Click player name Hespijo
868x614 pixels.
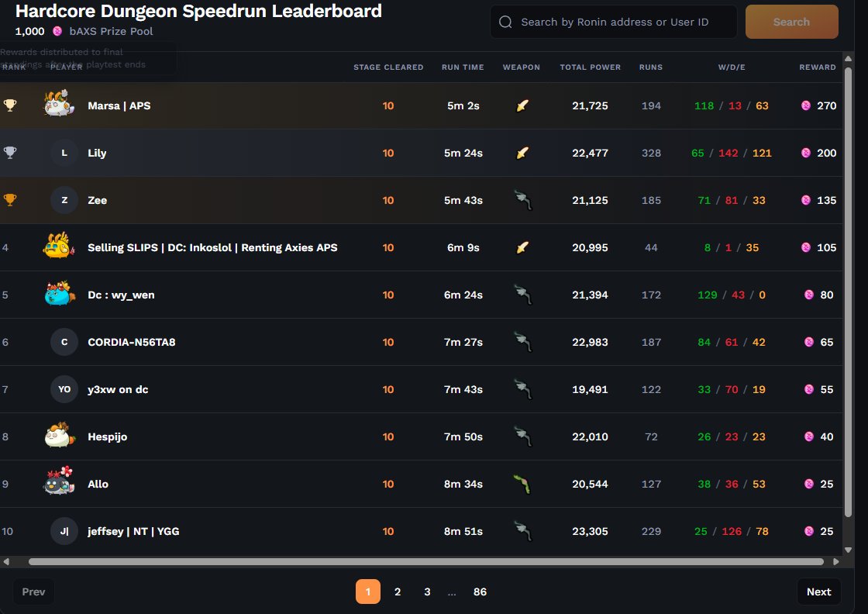108,436
